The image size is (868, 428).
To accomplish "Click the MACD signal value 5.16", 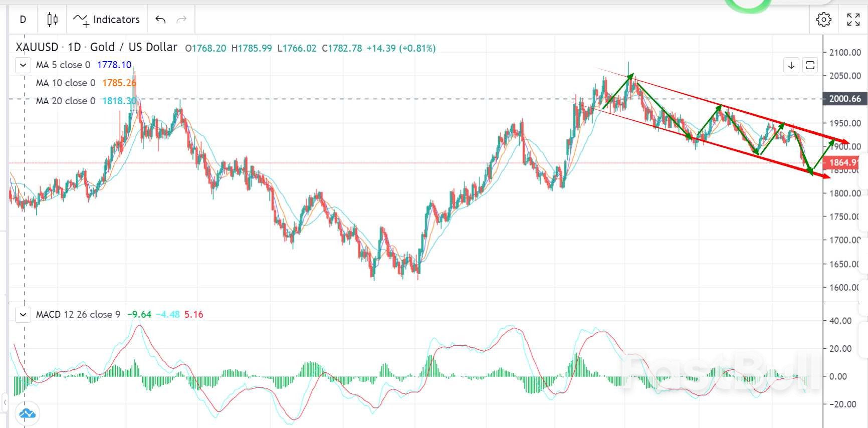I will (x=194, y=314).
